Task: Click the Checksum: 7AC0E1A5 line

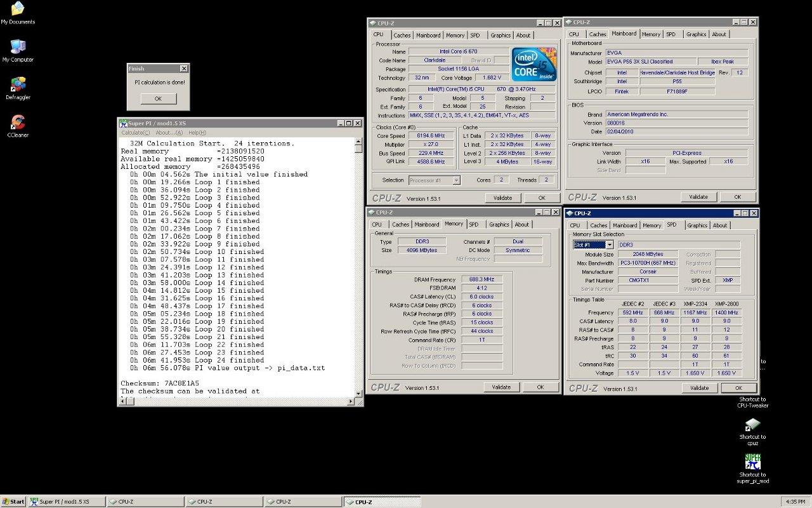Action: pos(160,384)
